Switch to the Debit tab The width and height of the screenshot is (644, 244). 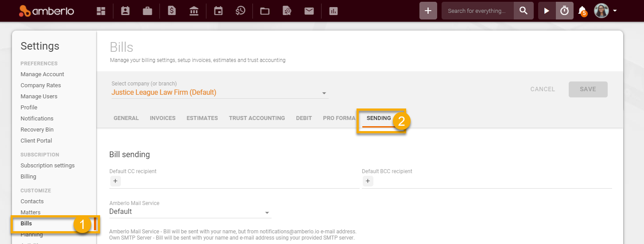[x=304, y=118]
